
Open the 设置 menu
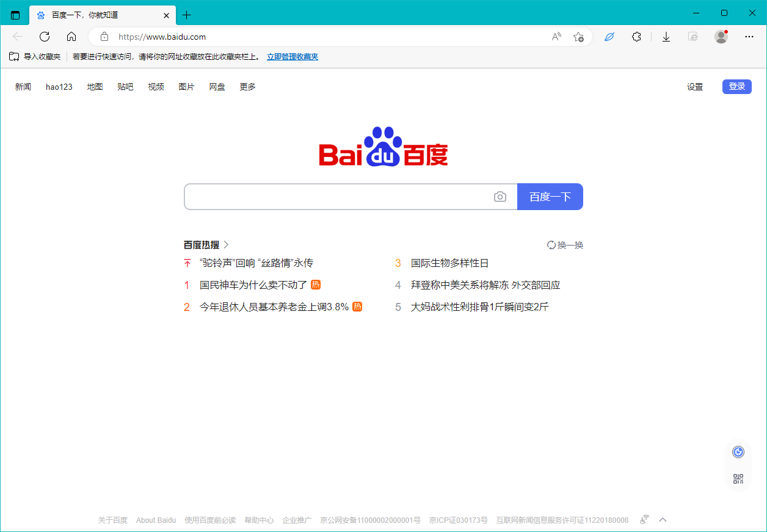click(x=695, y=87)
